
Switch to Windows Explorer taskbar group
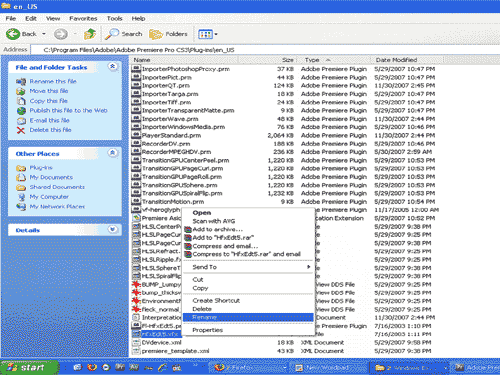410,368
